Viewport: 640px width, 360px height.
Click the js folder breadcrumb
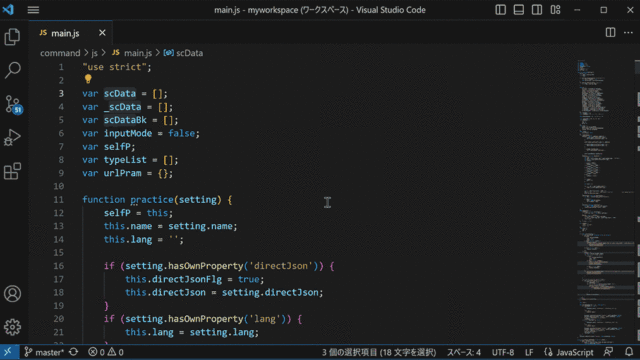point(94,53)
